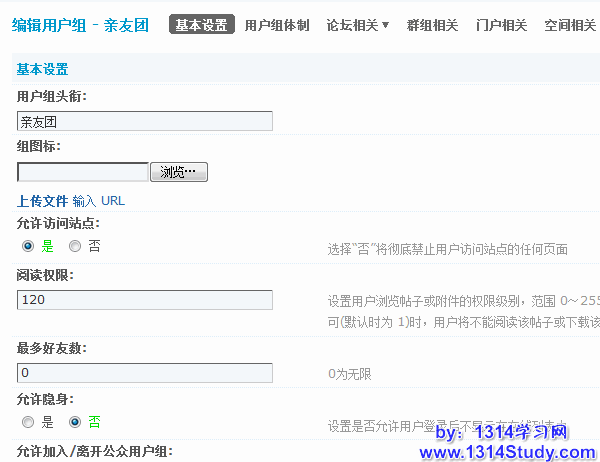
Task: Switch to the 基本设置 tab
Action: tap(202, 25)
